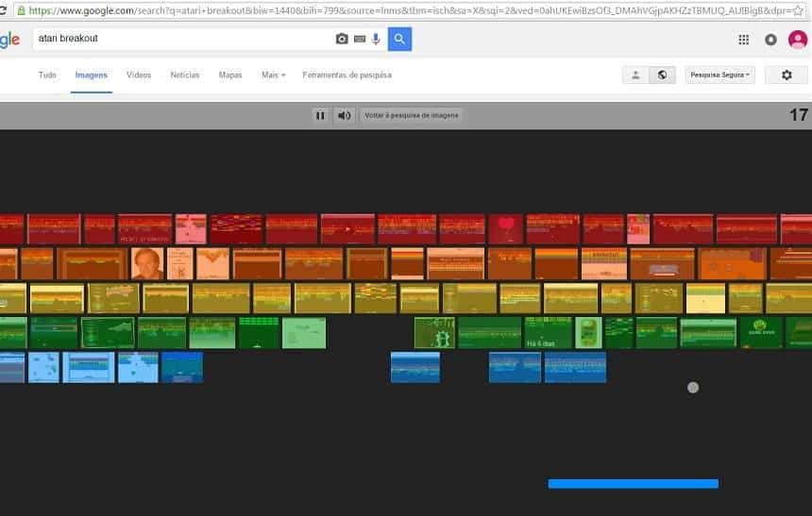Switch to the Vídeos tab
This screenshot has width=812, height=516.
139,75
